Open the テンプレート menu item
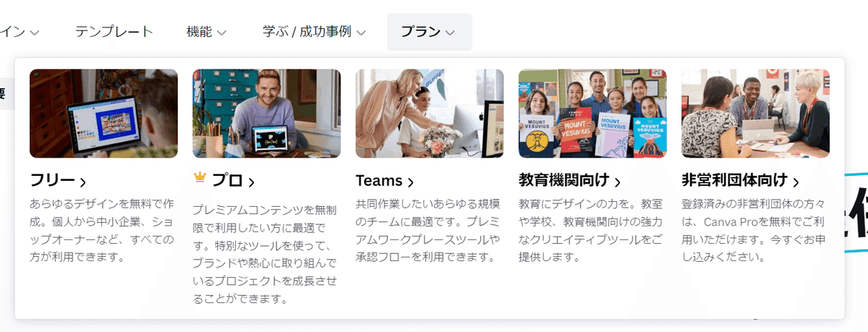This screenshot has height=332, width=868. [114, 32]
